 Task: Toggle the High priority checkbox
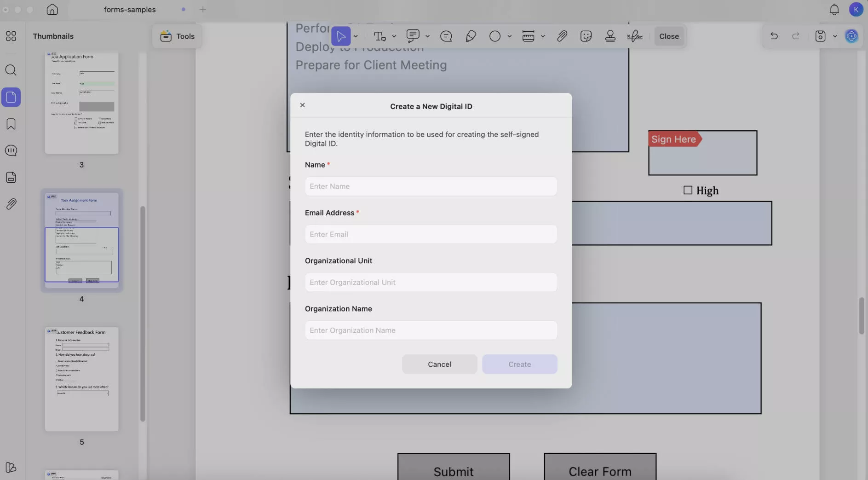(687, 190)
